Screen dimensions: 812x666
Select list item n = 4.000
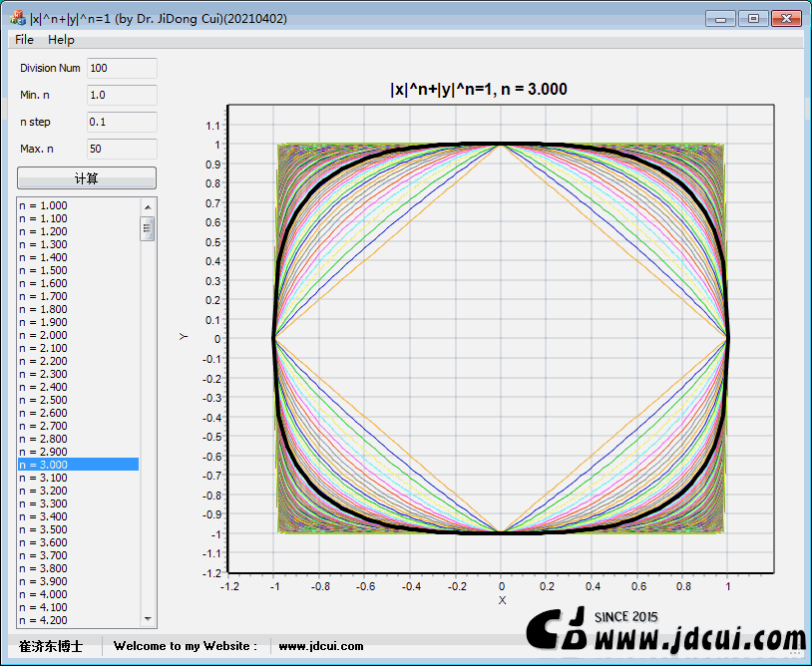78,594
